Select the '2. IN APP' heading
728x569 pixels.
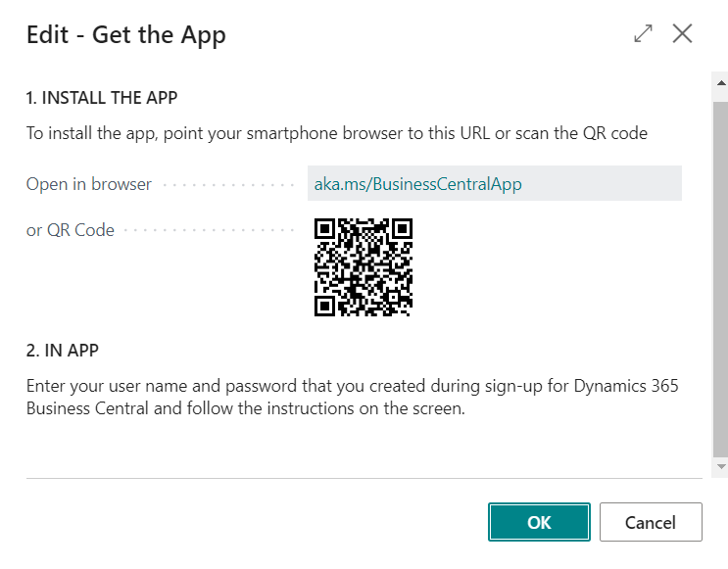63,351
